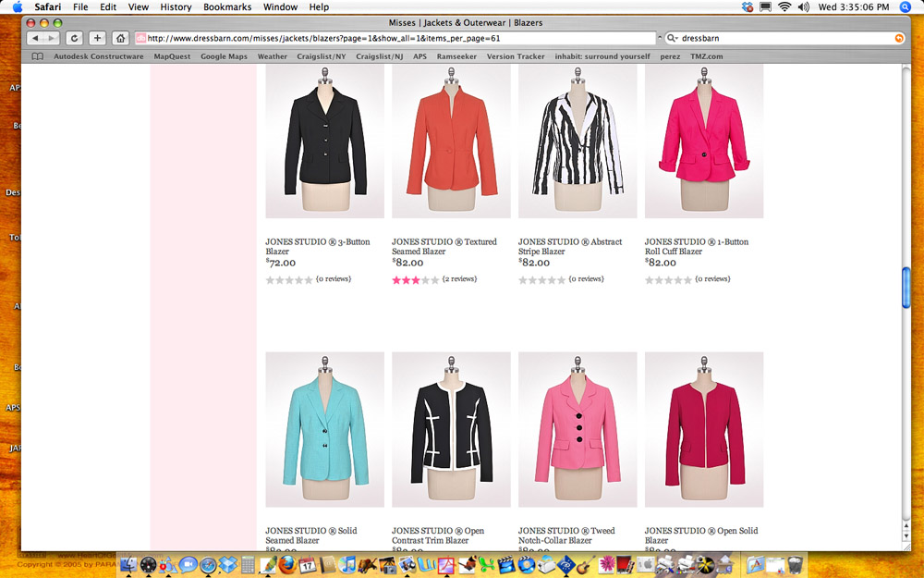
Task: Click the menu bar clock Wed 3:35:06 PM
Action: click(853, 7)
